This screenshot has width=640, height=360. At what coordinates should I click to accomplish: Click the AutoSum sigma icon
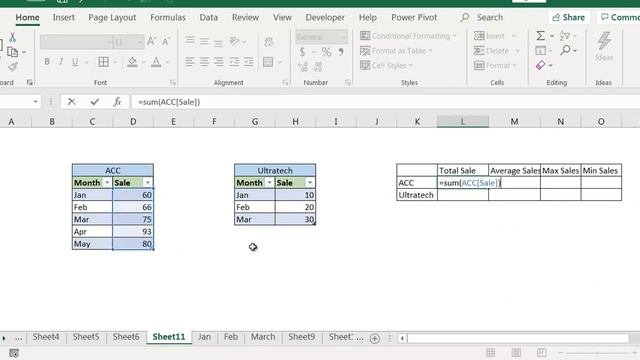click(540, 36)
